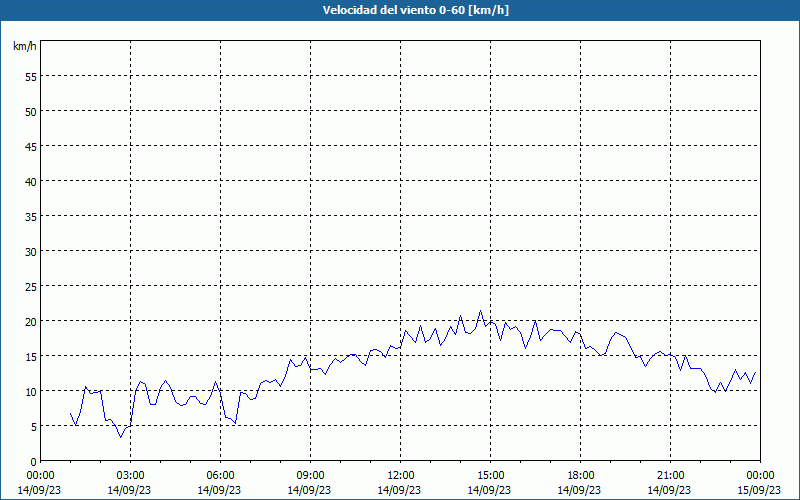The height and width of the screenshot is (500, 800).
Task: Click the y-axis value 20
Action: pyautogui.click(x=31, y=322)
